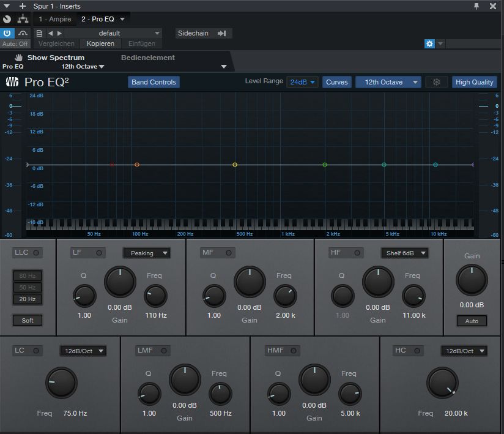Viewport: 504px width, 434px height.
Task: Click the LF Q knob
Action: tap(84, 296)
